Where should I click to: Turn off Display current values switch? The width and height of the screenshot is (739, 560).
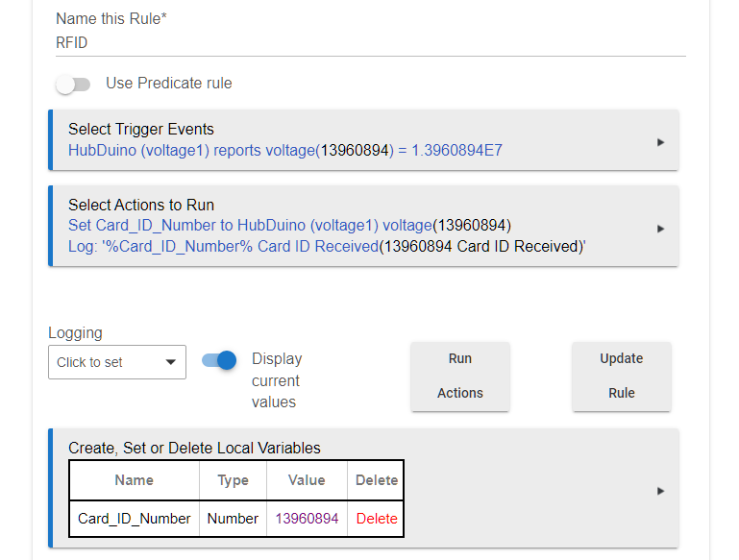pyautogui.click(x=219, y=361)
